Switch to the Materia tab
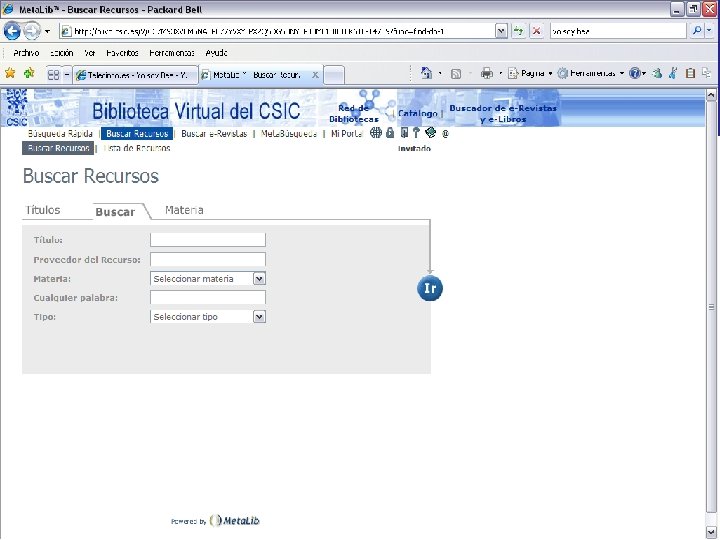This screenshot has width=720, height=540. coord(184,210)
